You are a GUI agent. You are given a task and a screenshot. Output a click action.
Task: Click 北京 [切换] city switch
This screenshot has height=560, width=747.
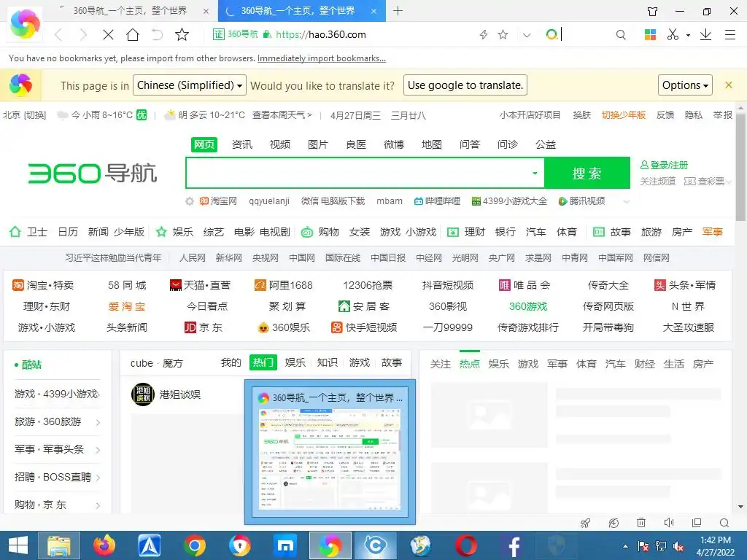click(x=24, y=114)
